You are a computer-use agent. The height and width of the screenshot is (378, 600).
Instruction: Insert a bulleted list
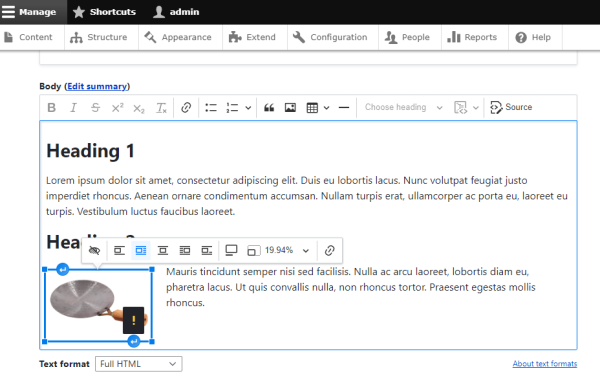pyautogui.click(x=211, y=108)
